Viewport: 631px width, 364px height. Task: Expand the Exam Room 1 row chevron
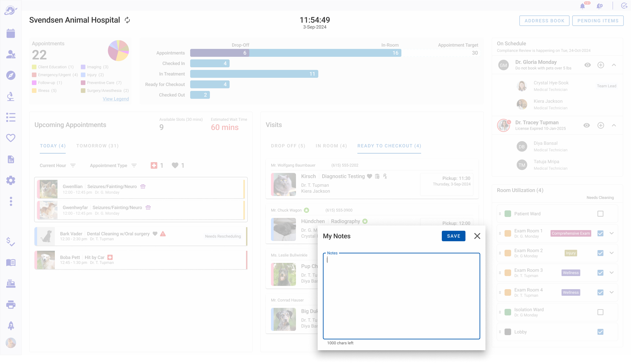tap(612, 233)
